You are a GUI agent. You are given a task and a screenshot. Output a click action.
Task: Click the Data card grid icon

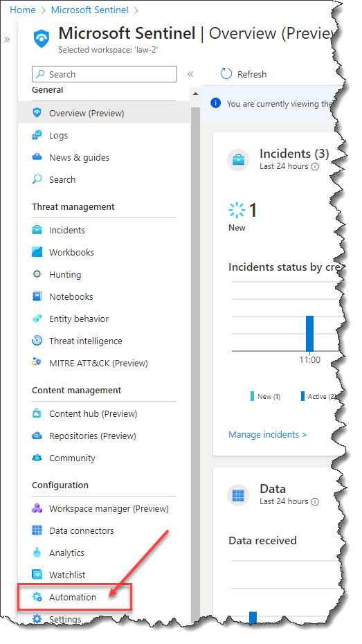click(238, 495)
